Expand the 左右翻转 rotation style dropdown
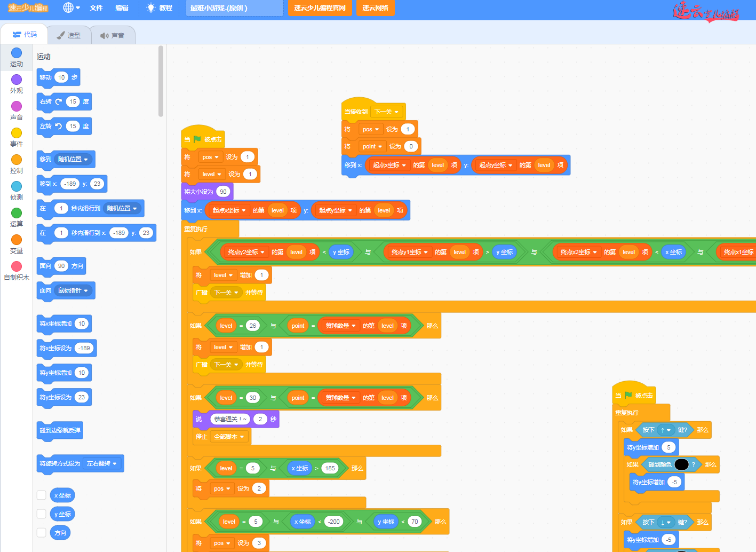 point(102,463)
